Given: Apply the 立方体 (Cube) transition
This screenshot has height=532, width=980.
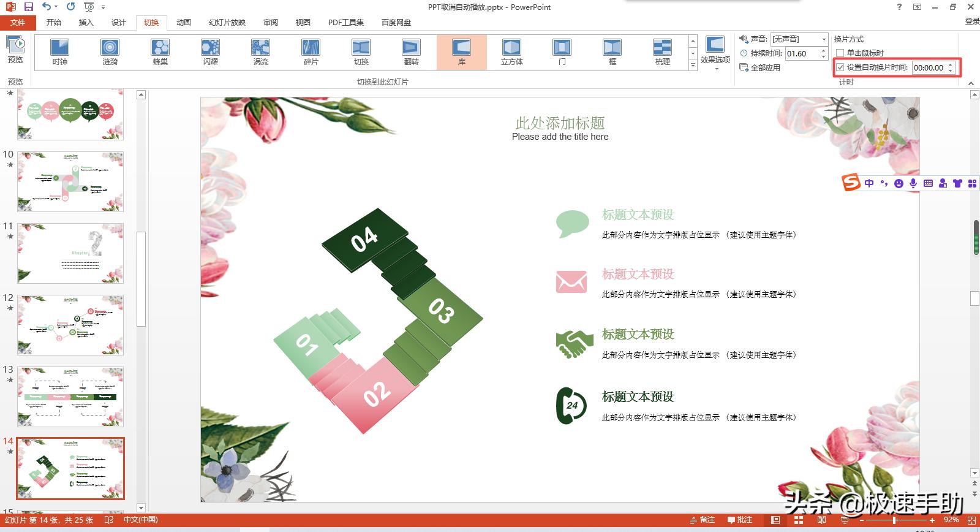Looking at the screenshot, I should click(511, 52).
